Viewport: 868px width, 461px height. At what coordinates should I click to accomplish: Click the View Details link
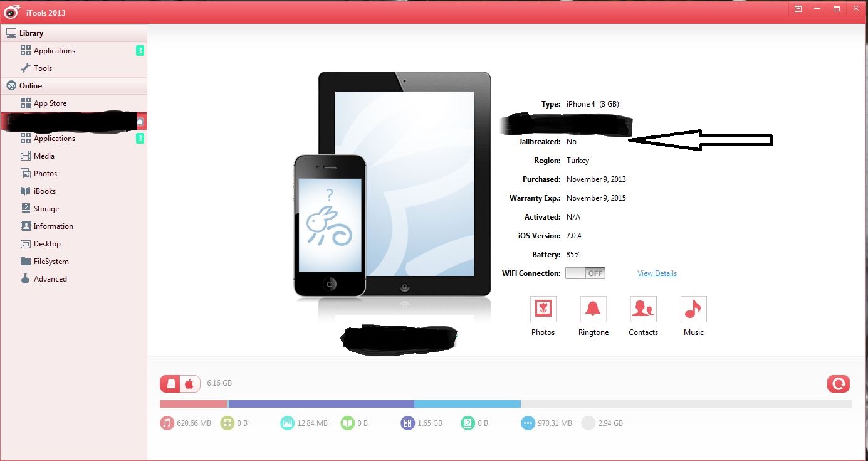[x=657, y=273]
